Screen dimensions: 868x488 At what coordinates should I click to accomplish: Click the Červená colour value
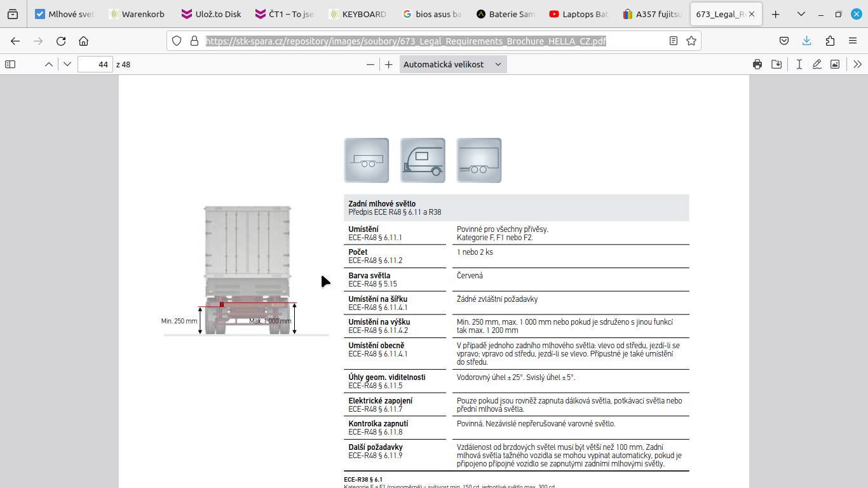tap(470, 276)
